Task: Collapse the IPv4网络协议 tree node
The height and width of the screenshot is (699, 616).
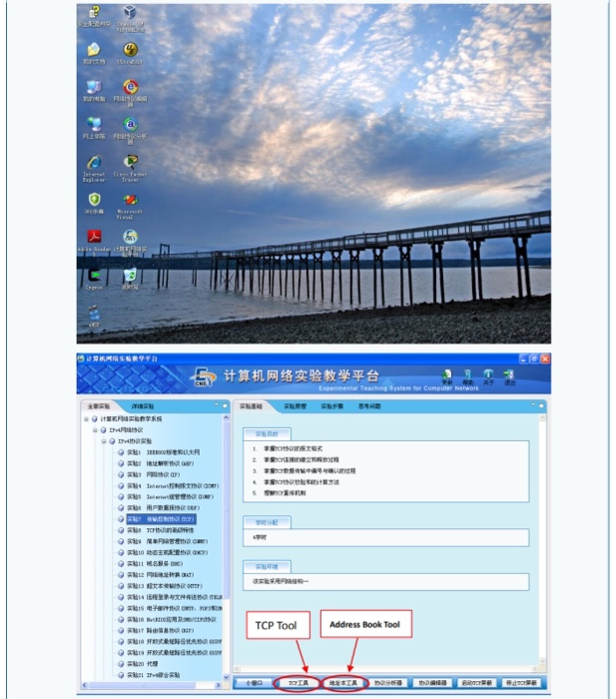Action: click(95, 430)
